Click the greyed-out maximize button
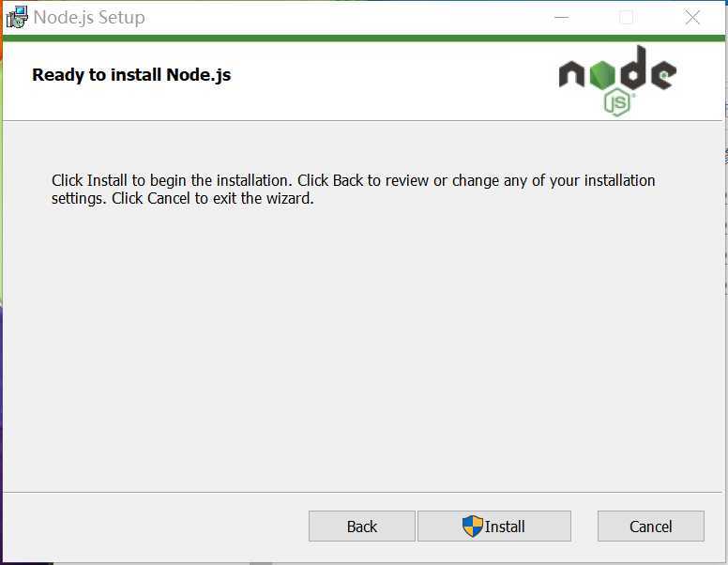The height and width of the screenshot is (565, 728). (x=626, y=18)
